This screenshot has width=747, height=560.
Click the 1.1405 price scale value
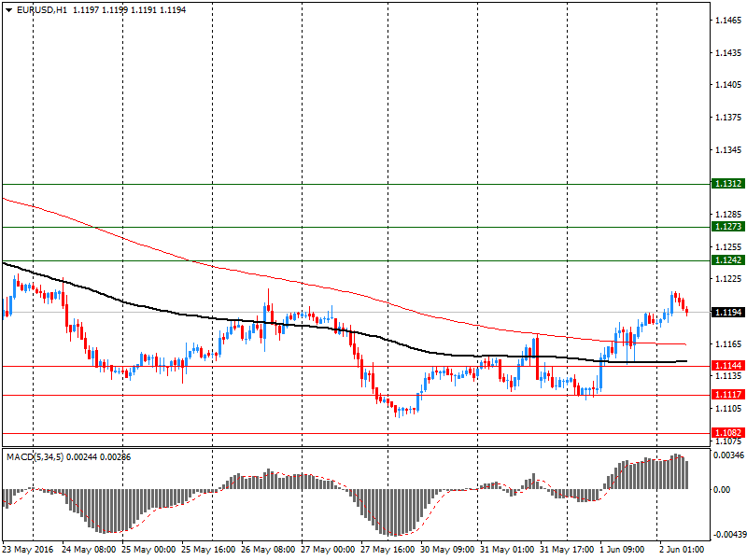point(728,85)
